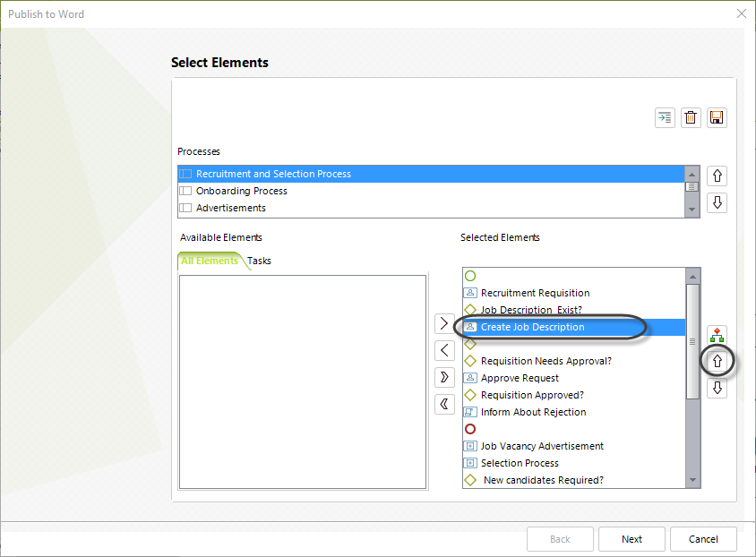Select Onboarding Process in processes list
This screenshot has height=557, width=756.
[432, 191]
